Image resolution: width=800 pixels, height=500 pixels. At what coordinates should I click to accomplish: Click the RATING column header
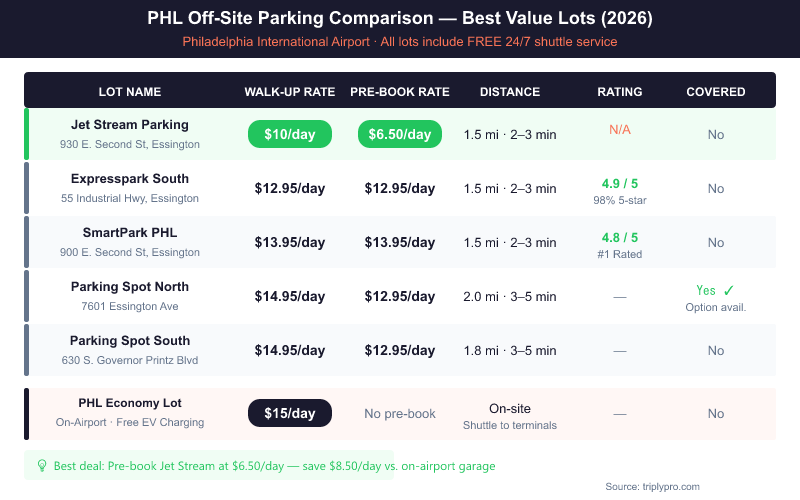pos(620,92)
